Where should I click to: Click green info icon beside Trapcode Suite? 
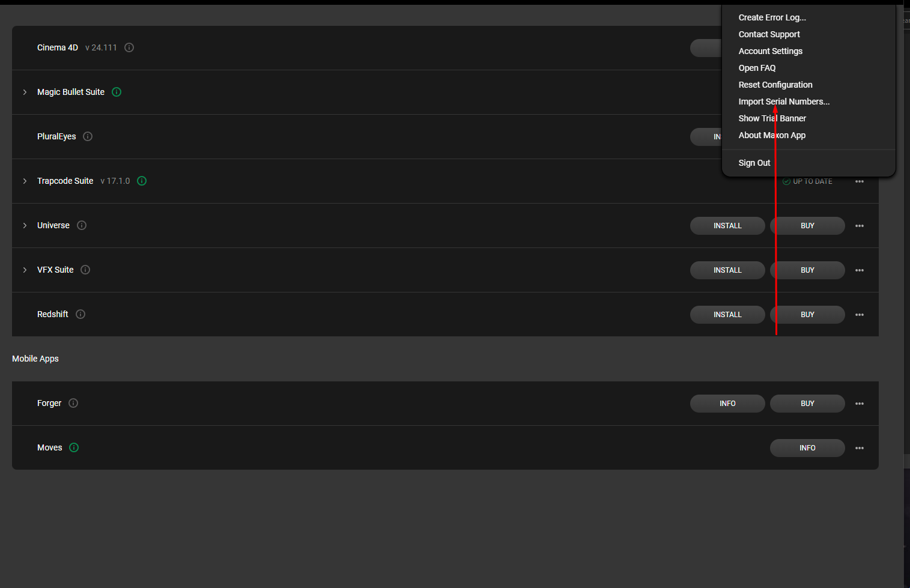coord(142,181)
